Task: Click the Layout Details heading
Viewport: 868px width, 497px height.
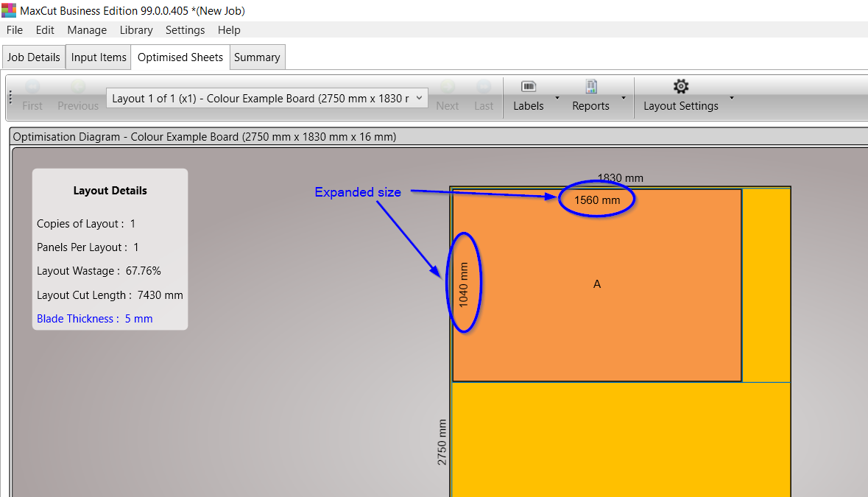Action: (110, 191)
